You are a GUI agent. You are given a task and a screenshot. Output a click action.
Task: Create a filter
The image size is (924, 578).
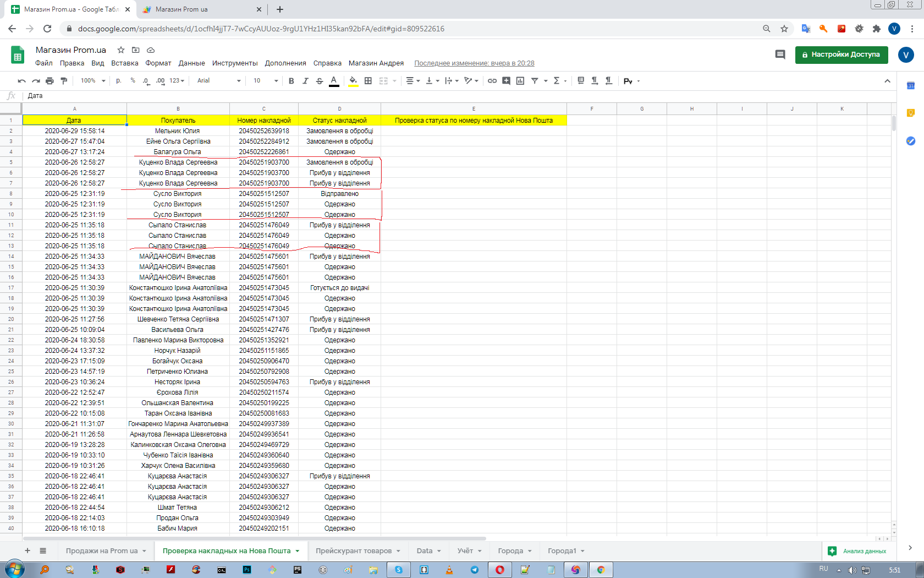pos(535,81)
